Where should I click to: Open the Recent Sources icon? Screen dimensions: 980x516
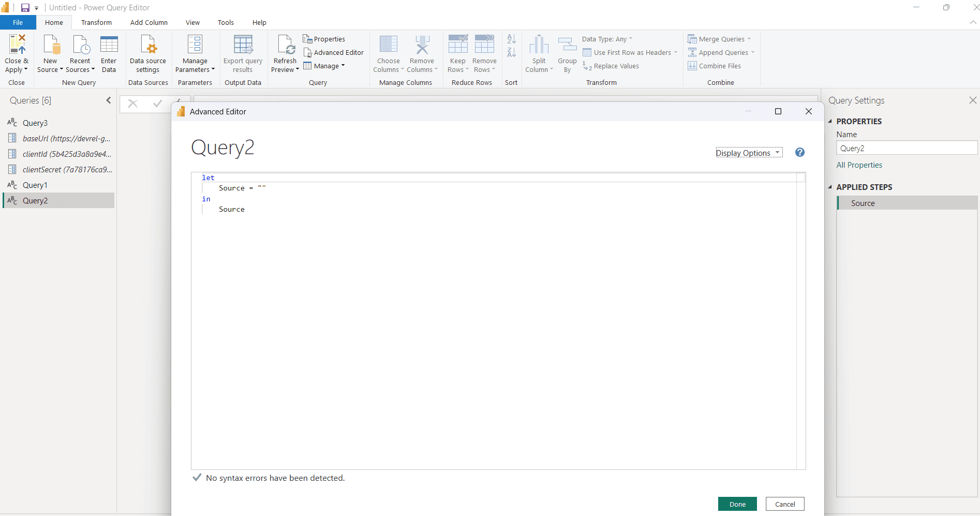click(81, 45)
